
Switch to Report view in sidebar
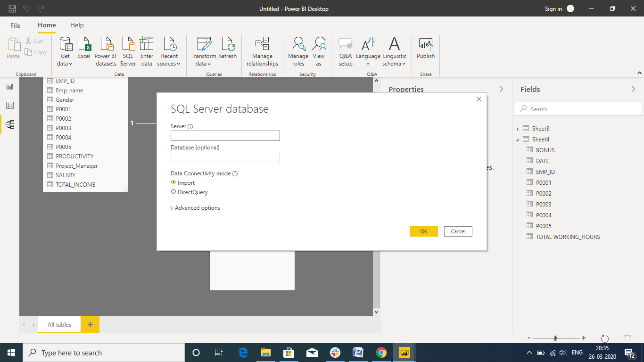point(10,87)
